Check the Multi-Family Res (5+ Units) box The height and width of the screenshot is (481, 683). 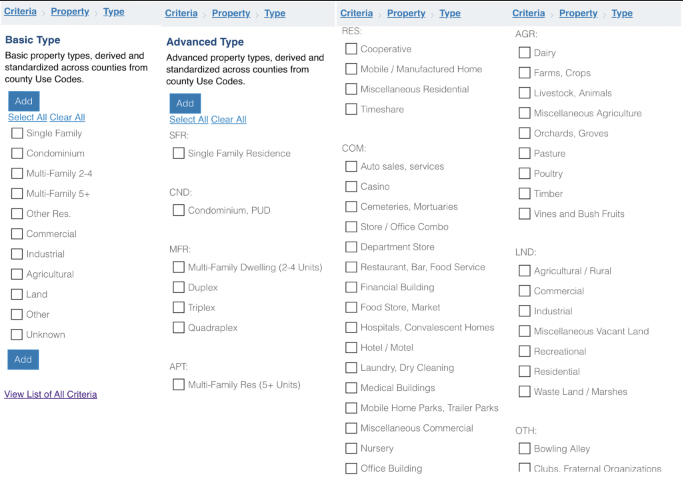[179, 385]
